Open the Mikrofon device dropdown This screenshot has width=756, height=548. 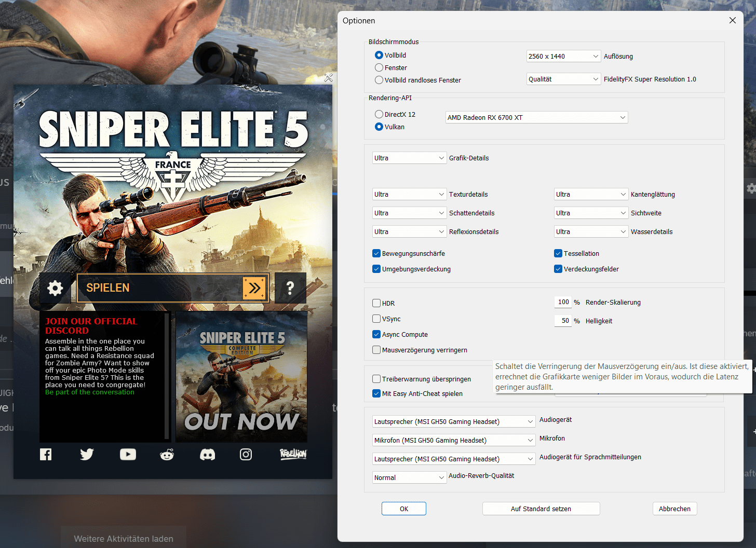coord(454,440)
